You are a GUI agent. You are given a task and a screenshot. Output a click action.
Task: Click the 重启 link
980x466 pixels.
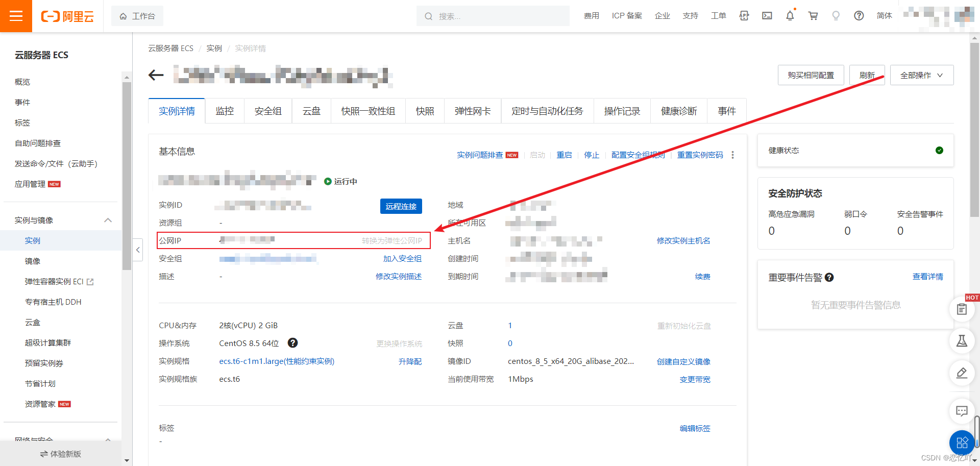[x=564, y=155]
